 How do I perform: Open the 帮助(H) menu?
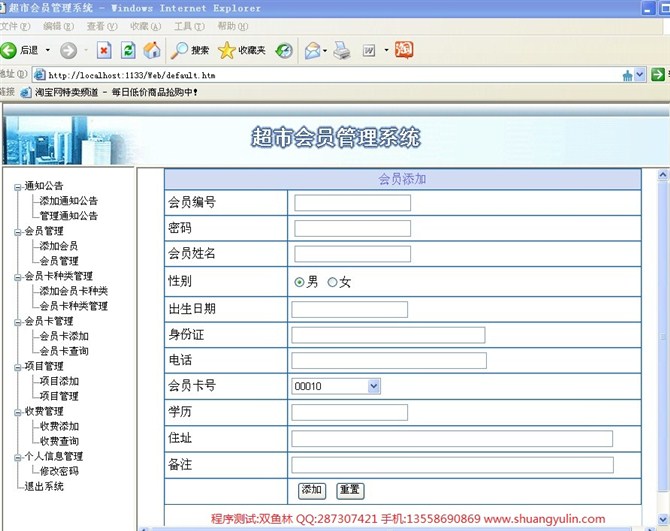[x=232, y=26]
